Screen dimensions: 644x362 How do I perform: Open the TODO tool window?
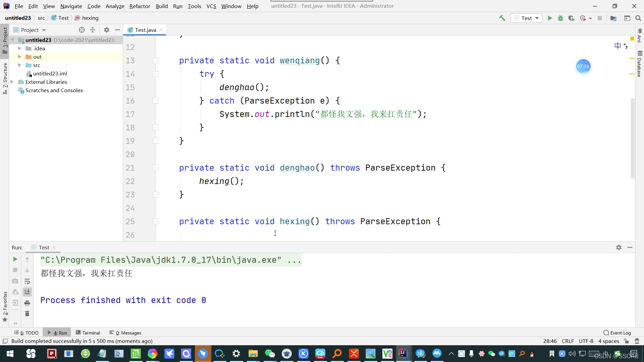[x=26, y=333]
